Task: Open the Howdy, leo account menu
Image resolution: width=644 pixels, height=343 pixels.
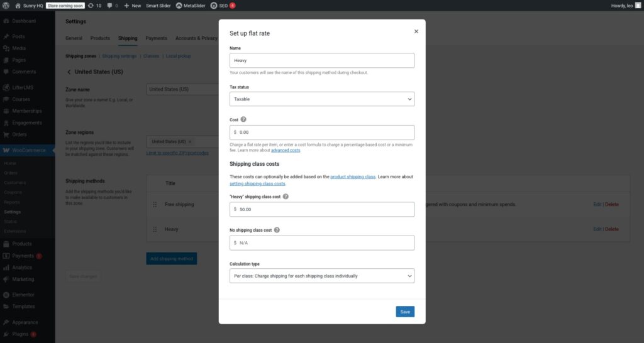Action: (625, 5)
